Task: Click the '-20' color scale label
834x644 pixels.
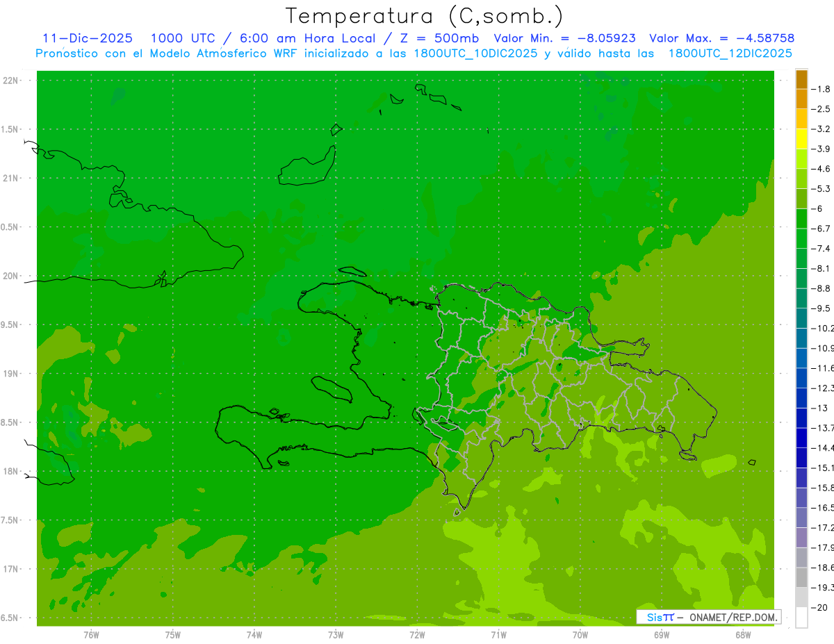Action: coord(820,608)
